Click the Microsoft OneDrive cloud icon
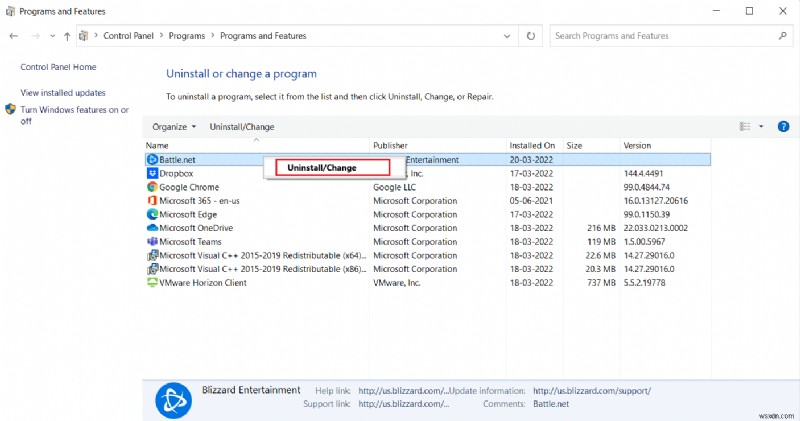800x421 pixels. coord(152,228)
